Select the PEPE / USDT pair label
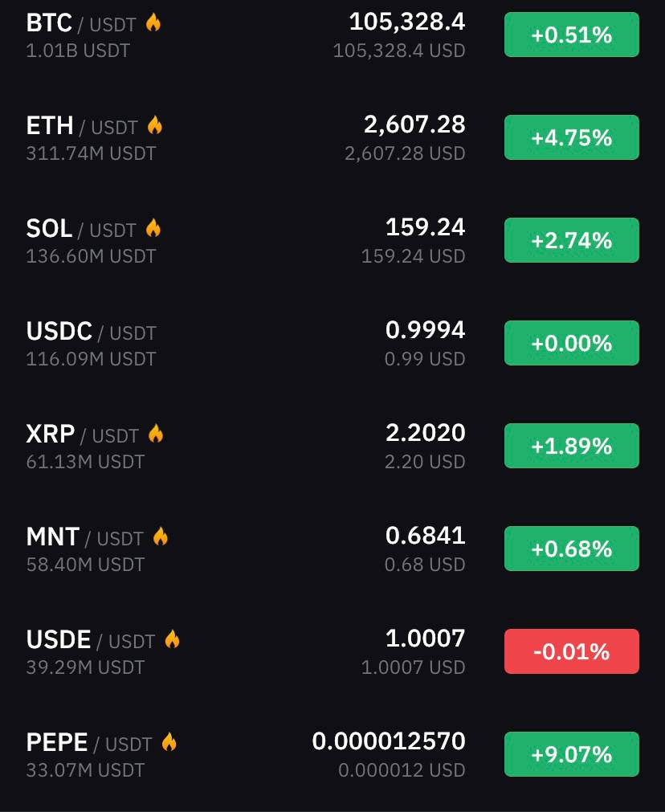Screen dimensions: 665x812 (x=89, y=743)
